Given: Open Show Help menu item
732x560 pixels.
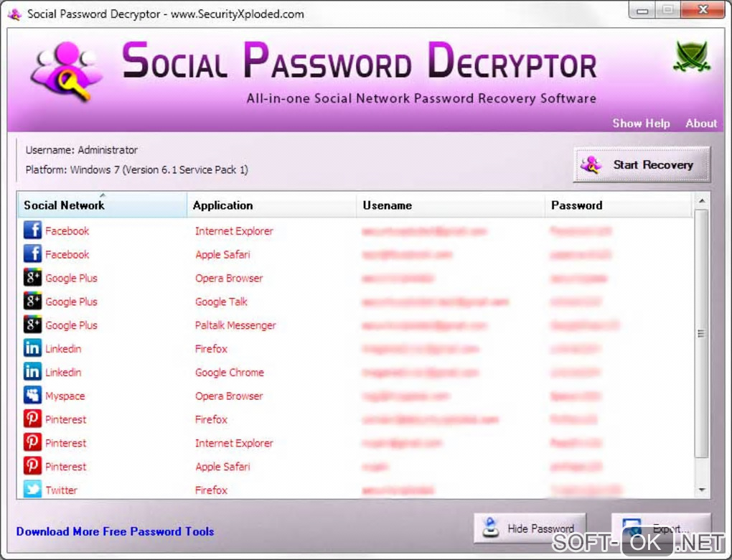Looking at the screenshot, I should click(x=641, y=123).
